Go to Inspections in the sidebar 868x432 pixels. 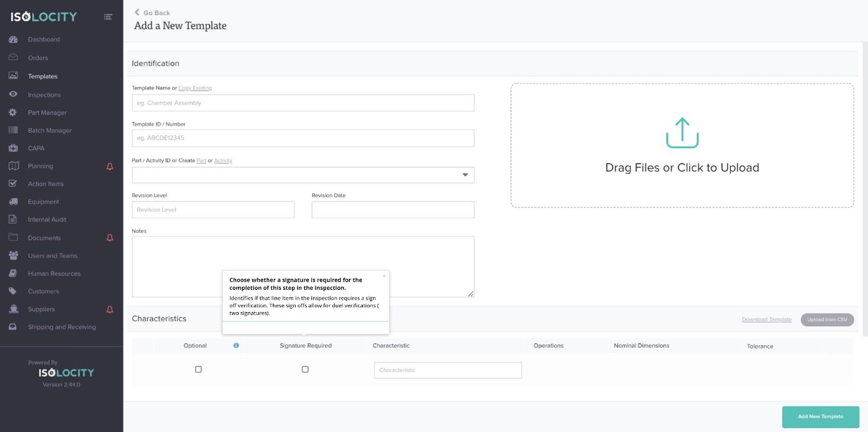pyautogui.click(x=44, y=95)
